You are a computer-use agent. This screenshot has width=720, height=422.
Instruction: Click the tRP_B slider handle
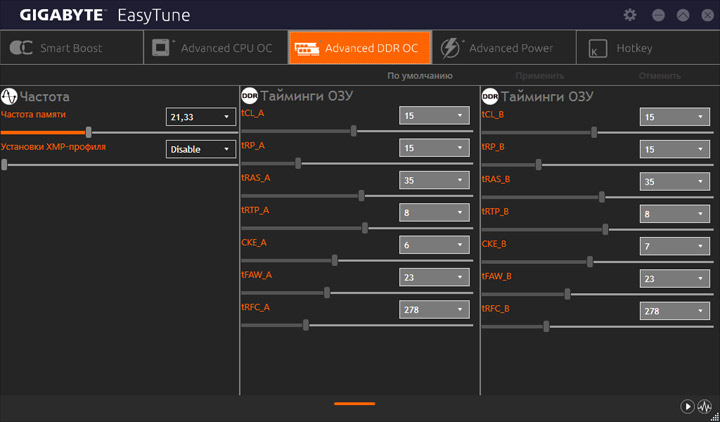pos(539,164)
